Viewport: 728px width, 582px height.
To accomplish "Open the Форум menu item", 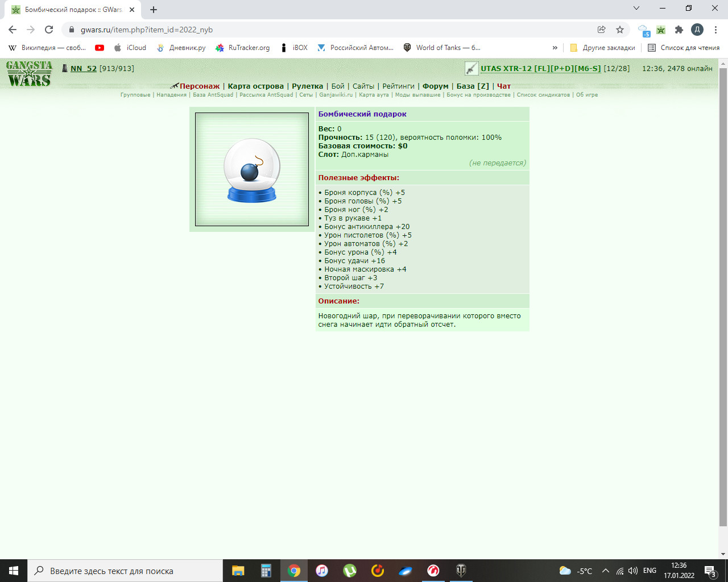I will pos(436,86).
